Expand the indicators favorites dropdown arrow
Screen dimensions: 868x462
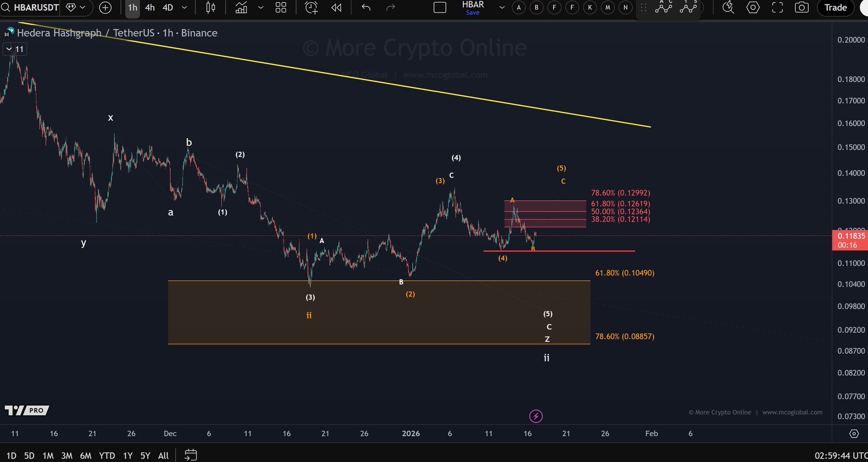pyautogui.click(x=261, y=8)
